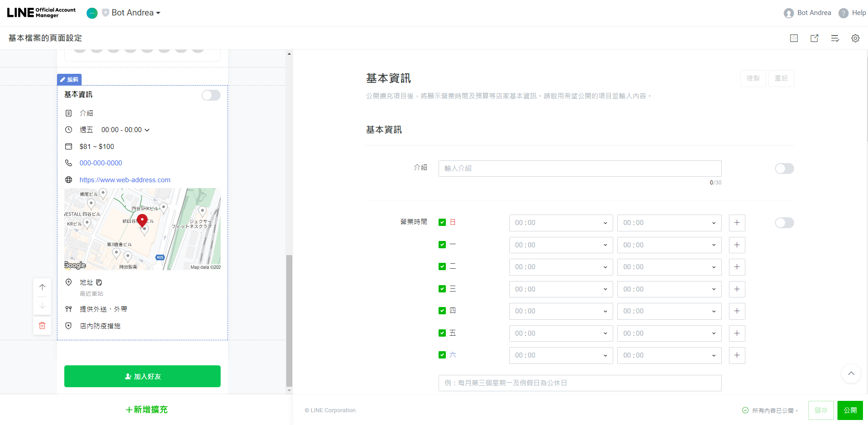
Task: Enable the 介紹 visibility switch
Action: click(784, 168)
